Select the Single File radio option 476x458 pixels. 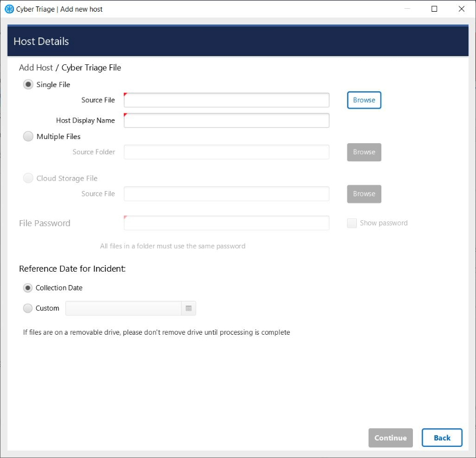tap(28, 85)
